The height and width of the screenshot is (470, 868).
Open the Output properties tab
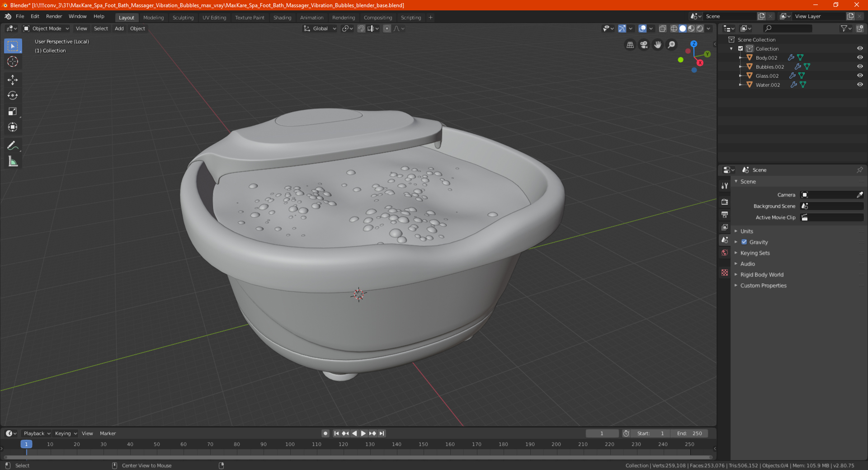tap(725, 214)
